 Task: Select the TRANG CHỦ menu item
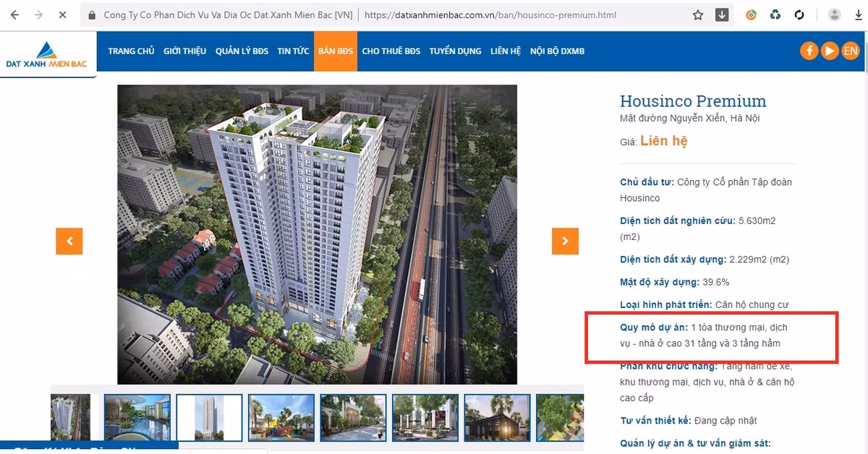131,51
